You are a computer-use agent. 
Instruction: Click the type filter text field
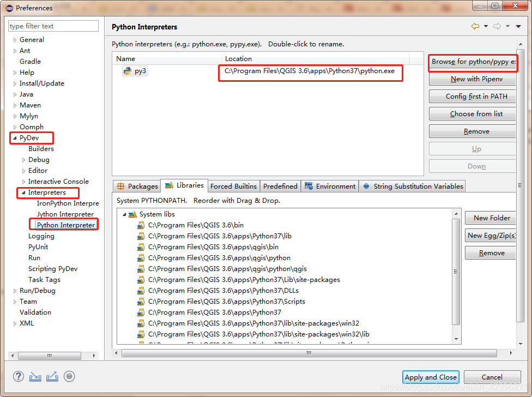click(x=53, y=26)
